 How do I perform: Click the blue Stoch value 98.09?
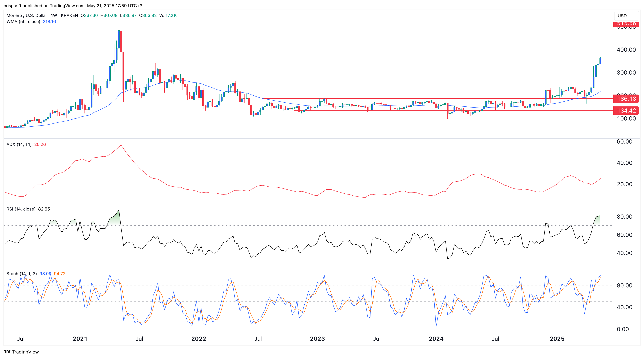click(x=45, y=274)
